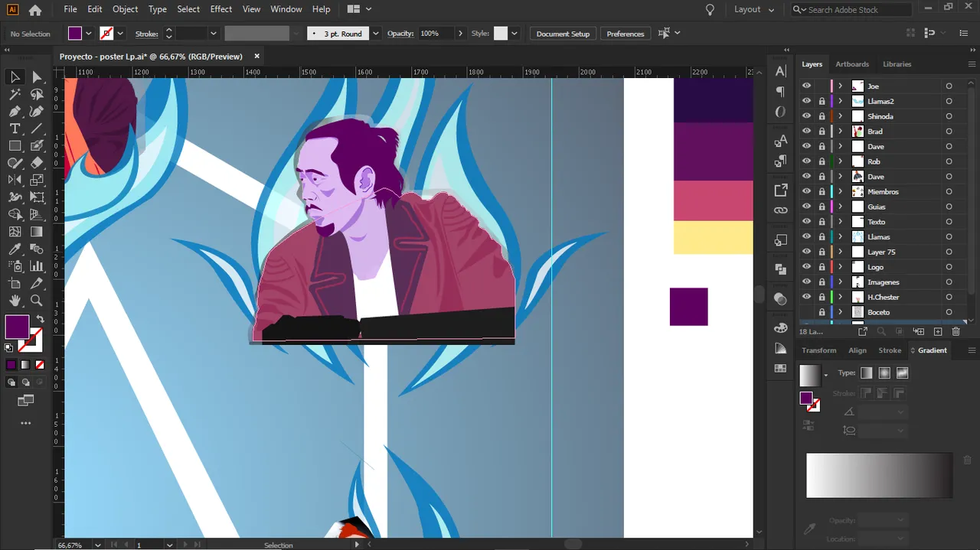Screen dimensions: 980x550
Task: Select the Type tool
Action: pyautogui.click(x=15, y=129)
